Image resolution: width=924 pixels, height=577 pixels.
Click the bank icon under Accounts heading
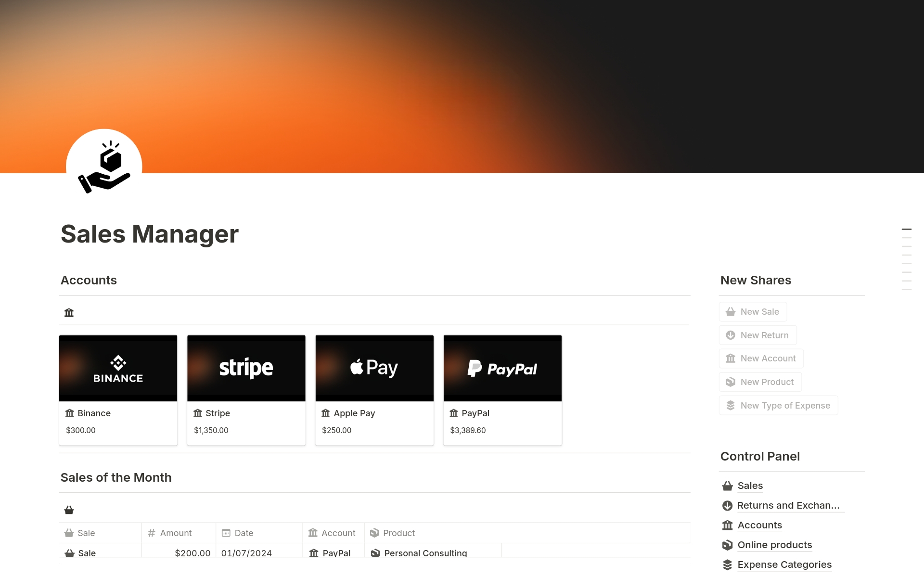click(x=69, y=313)
